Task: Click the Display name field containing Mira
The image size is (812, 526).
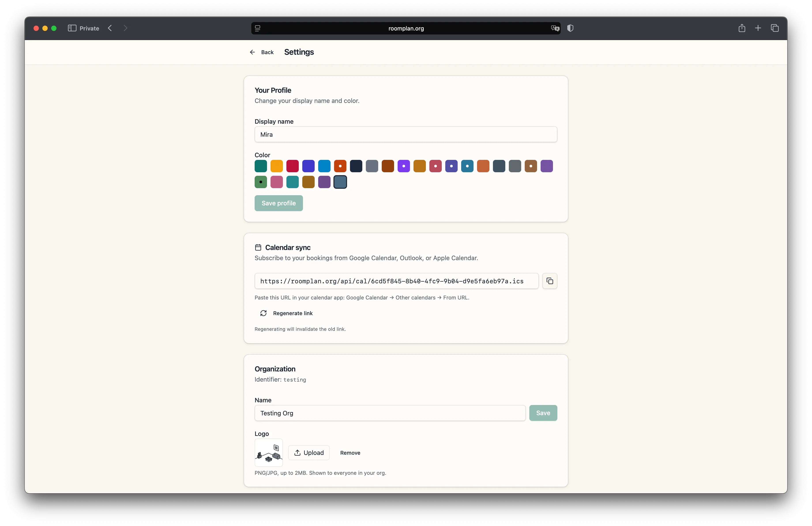Action: (406, 134)
